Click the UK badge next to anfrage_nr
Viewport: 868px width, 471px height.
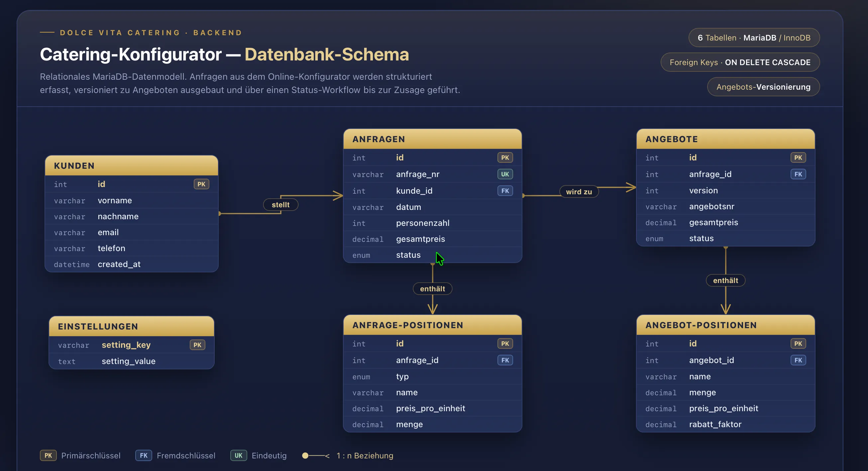505,174
